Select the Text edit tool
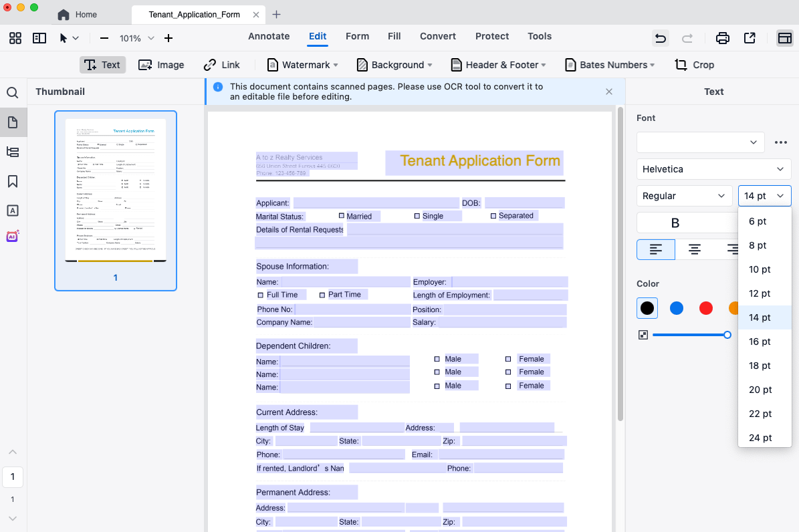This screenshot has width=799, height=532. point(102,65)
